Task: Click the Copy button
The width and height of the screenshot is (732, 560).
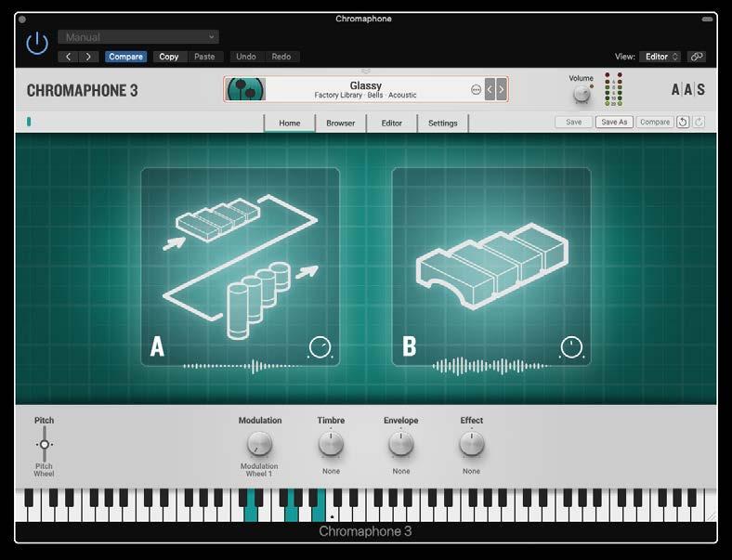Action: pos(168,57)
